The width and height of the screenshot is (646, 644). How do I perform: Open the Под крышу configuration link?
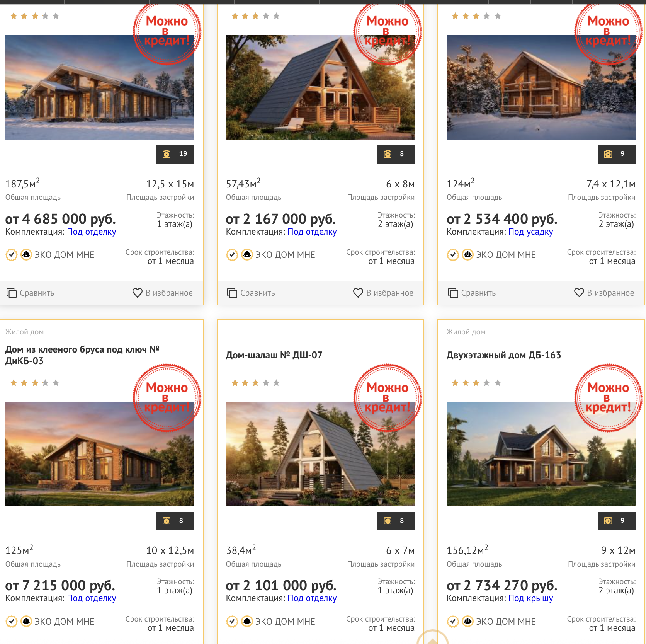click(530, 598)
